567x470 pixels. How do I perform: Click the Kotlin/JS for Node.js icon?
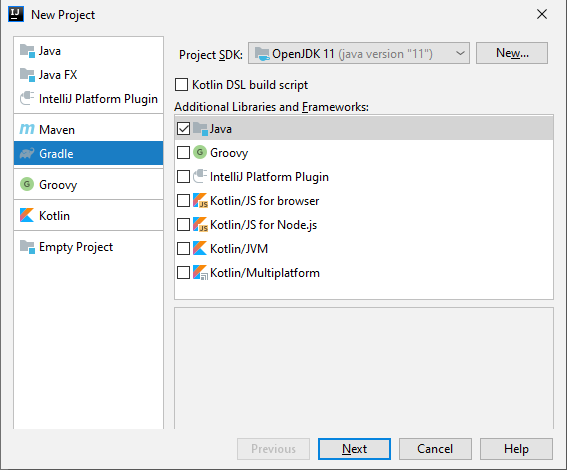[200, 225]
